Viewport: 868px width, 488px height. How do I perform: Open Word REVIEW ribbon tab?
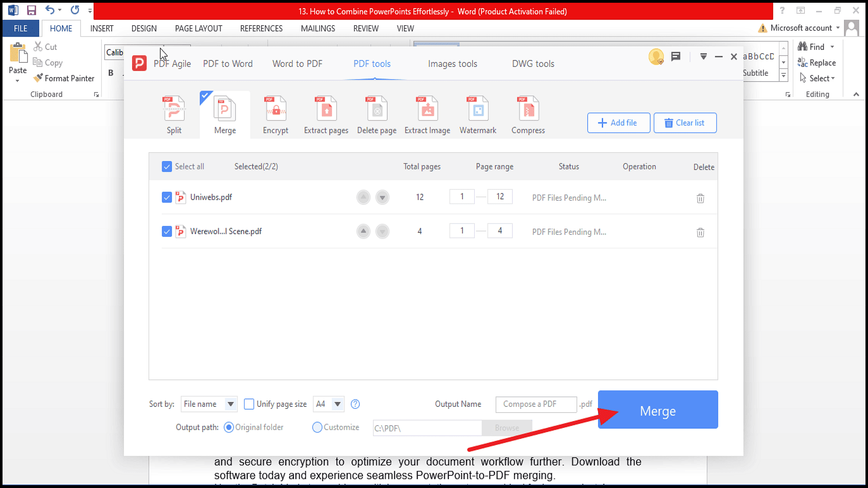(366, 28)
